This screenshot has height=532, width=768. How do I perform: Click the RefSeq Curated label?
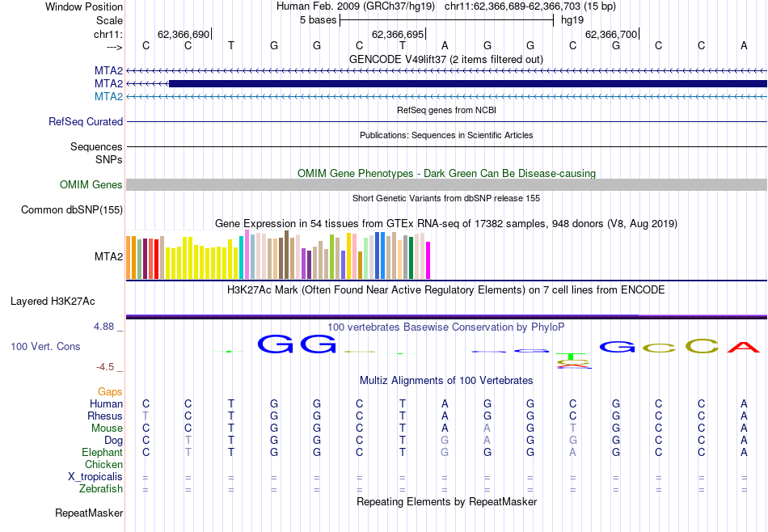pyautogui.click(x=86, y=121)
